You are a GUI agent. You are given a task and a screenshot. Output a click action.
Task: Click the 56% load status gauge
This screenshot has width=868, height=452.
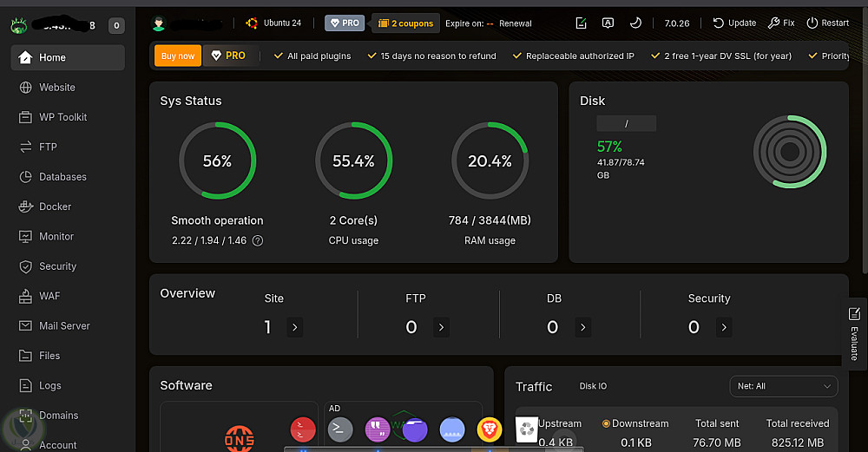pyautogui.click(x=218, y=160)
